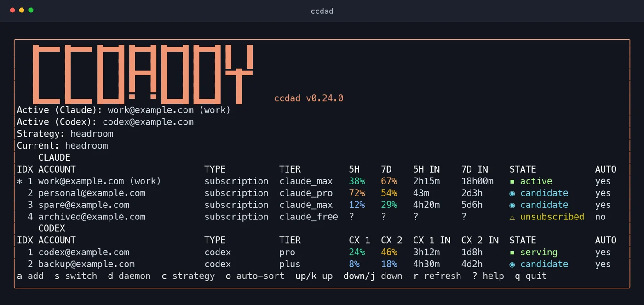
Task: Click the 38% 5H usage value
Action: [x=357, y=181]
